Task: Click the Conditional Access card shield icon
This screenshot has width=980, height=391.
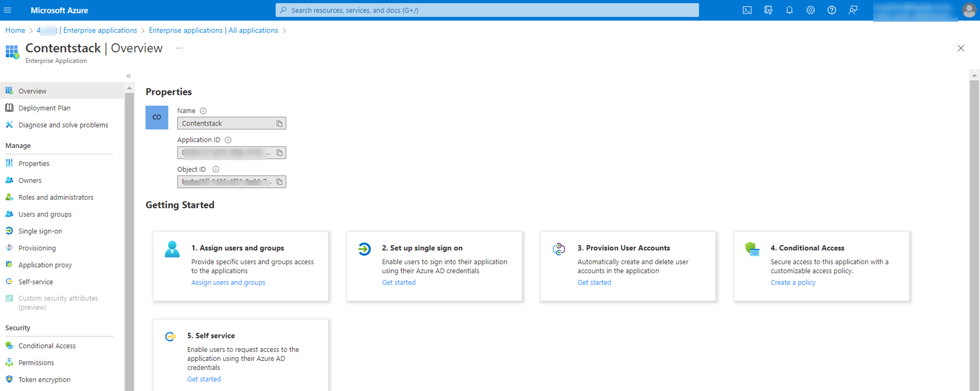Action: coord(752,249)
